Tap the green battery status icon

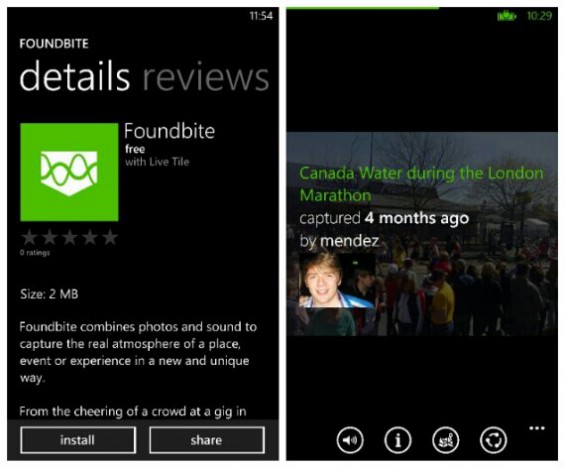coord(507,16)
